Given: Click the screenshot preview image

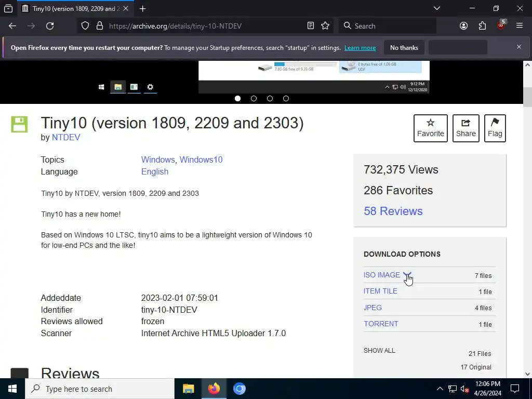Looking at the screenshot, I should click(x=314, y=77).
